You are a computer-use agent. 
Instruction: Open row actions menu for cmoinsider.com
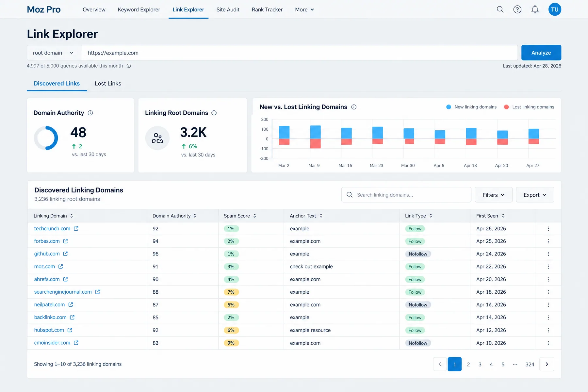coord(548,343)
